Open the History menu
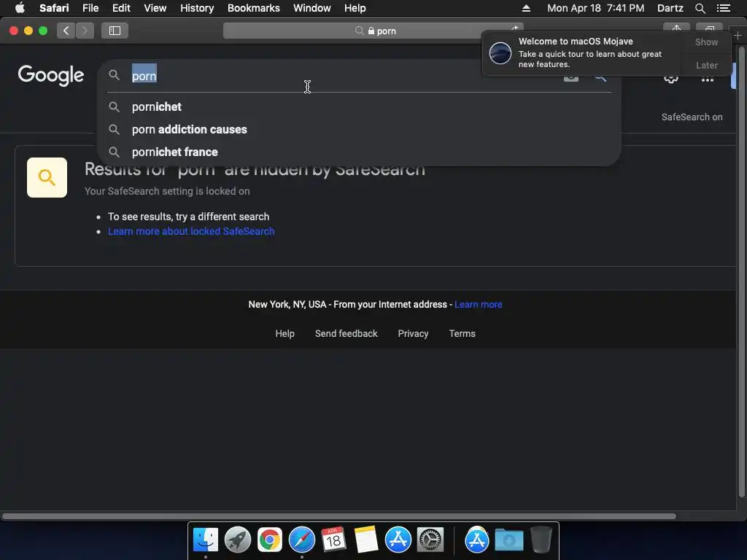Viewport: 747px width, 560px height. [197, 8]
